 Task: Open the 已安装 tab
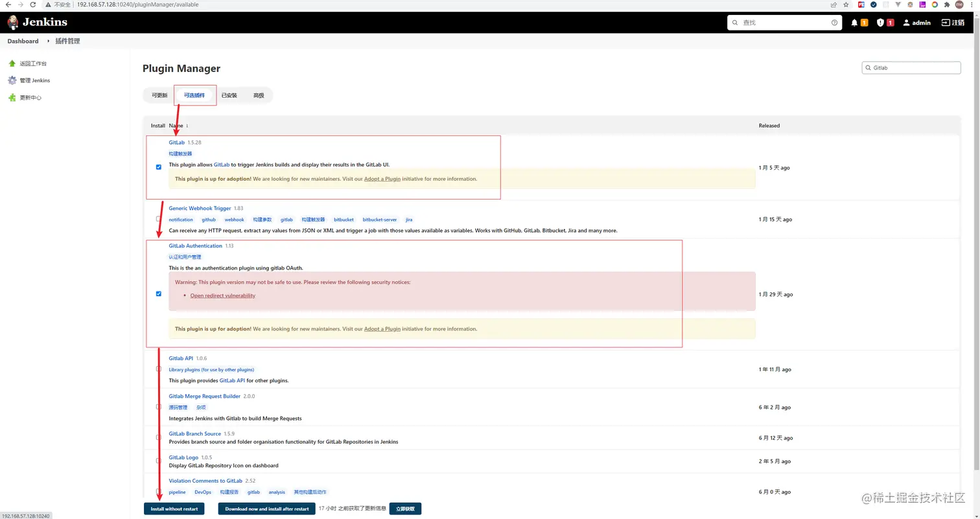click(x=229, y=95)
